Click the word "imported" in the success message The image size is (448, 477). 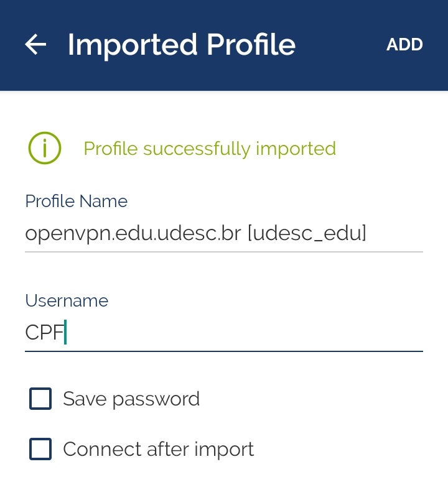296,149
